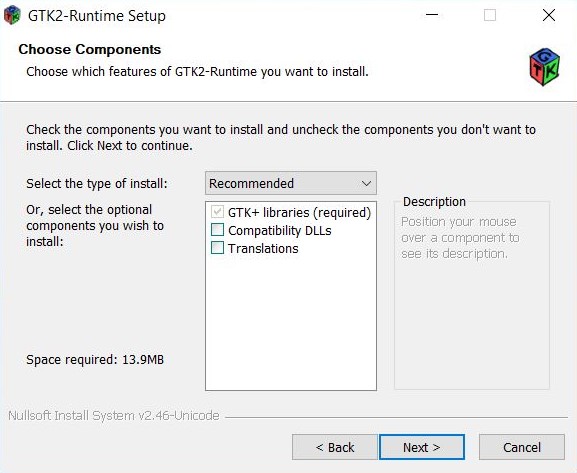Click the Recommended install type combo box

pyautogui.click(x=291, y=183)
